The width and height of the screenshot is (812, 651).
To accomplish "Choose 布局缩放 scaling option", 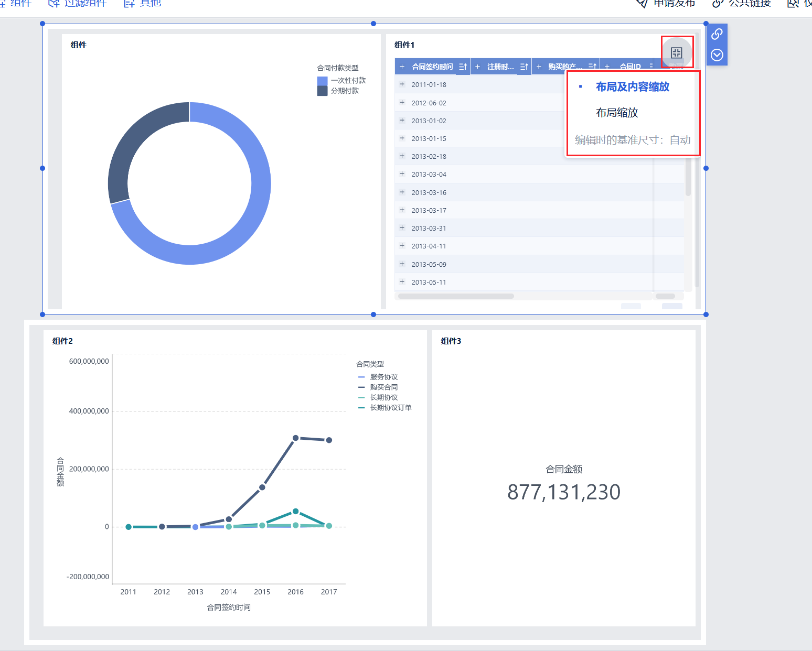I will pos(617,113).
